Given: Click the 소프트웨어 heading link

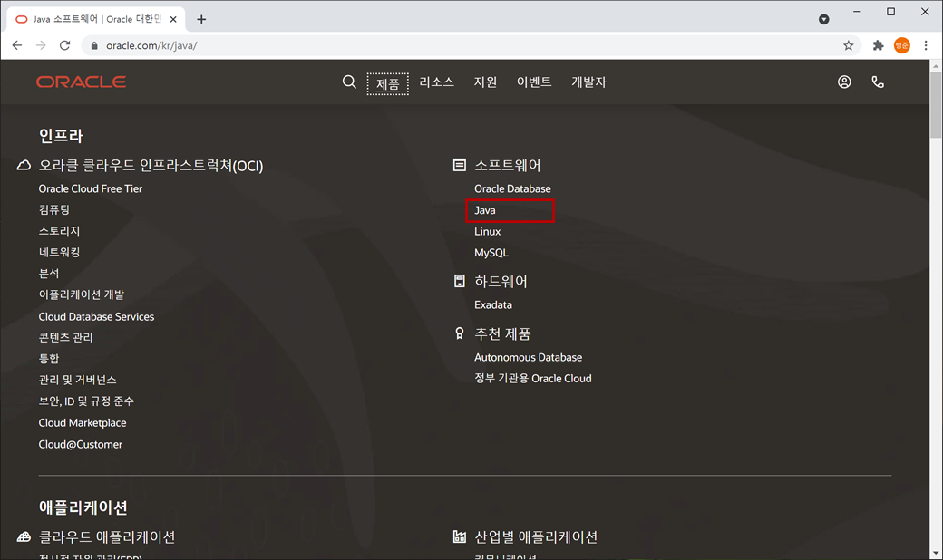Looking at the screenshot, I should (x=508, y=165).
